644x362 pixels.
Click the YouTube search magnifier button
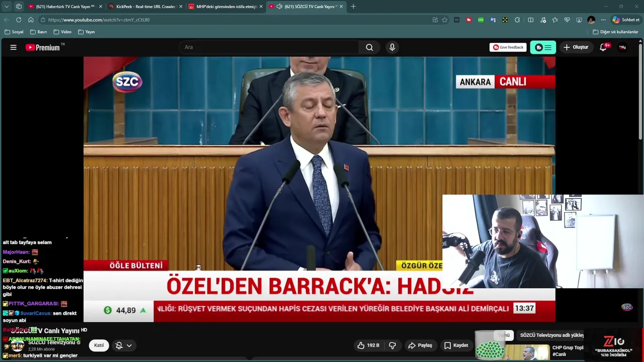(x=369, y=47)
